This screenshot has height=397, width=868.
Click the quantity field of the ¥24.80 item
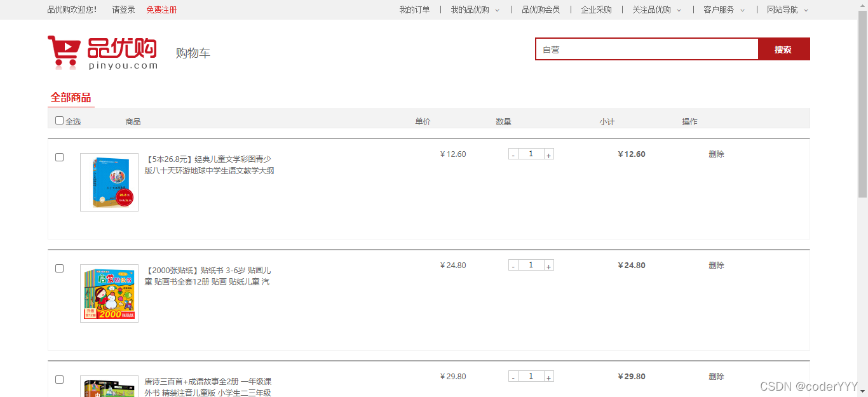pyautogui.click(x=531, y=265)
